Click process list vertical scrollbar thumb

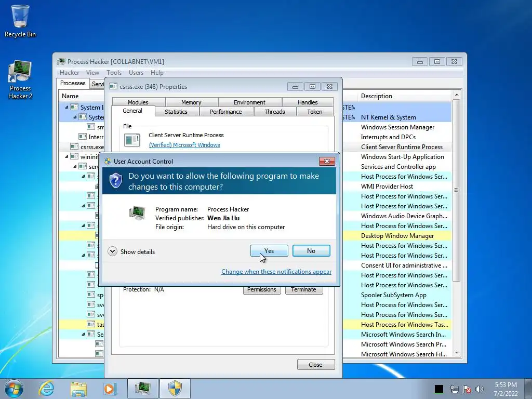456,190
